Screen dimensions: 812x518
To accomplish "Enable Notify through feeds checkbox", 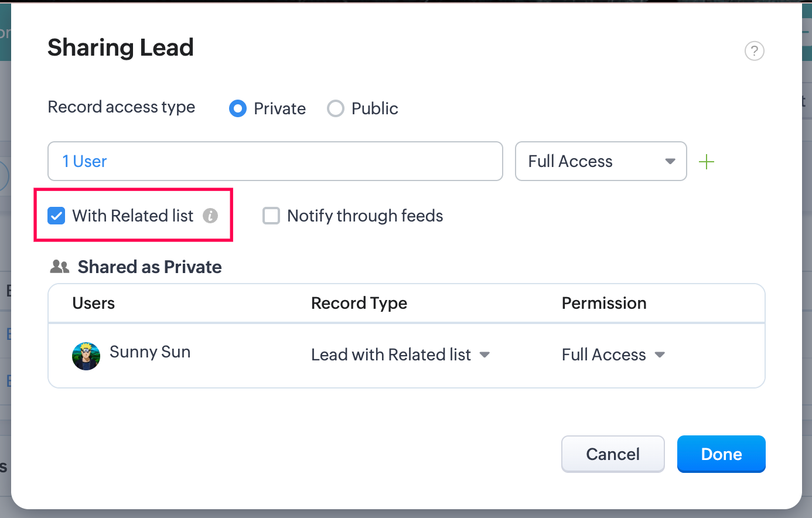I will [x=271, y=216].
